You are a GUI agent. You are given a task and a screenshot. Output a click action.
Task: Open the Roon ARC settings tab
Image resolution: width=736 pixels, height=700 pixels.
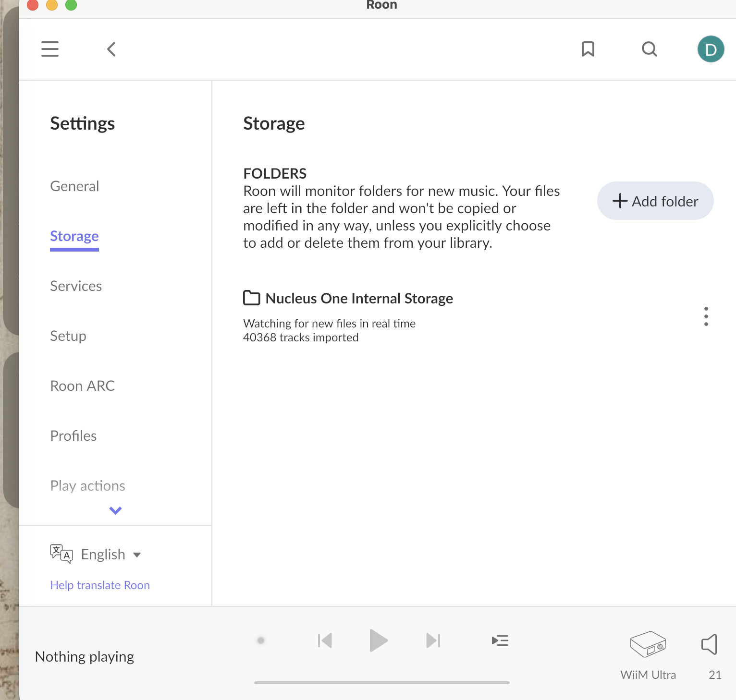(83, 386)
